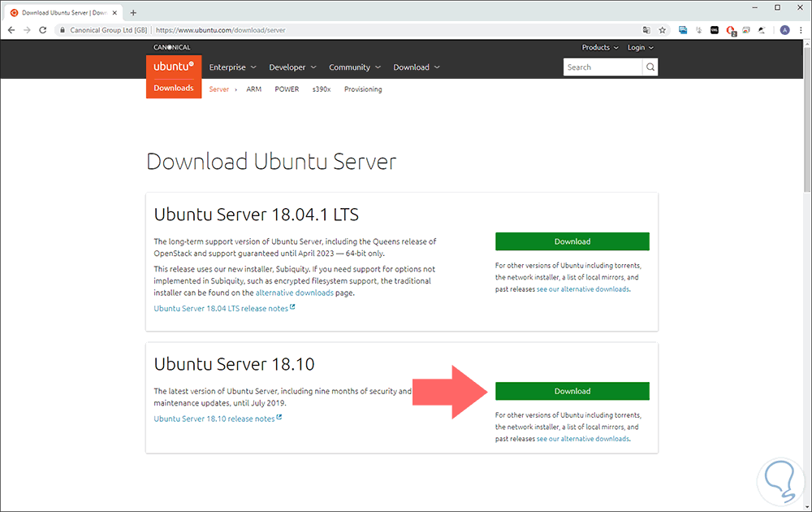Go back with the browser back arrow

(11, 30)
